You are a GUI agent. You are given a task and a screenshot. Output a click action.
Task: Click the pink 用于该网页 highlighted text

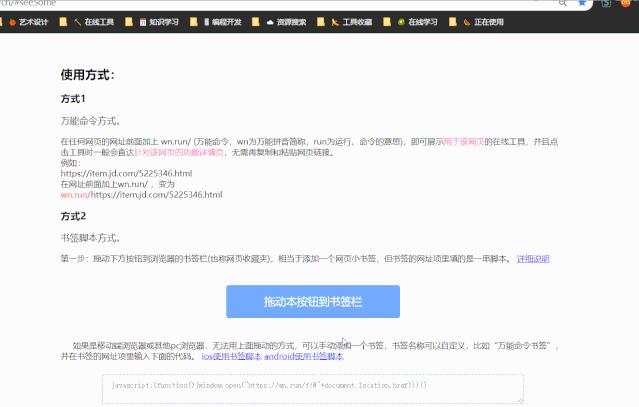point(464,142)
